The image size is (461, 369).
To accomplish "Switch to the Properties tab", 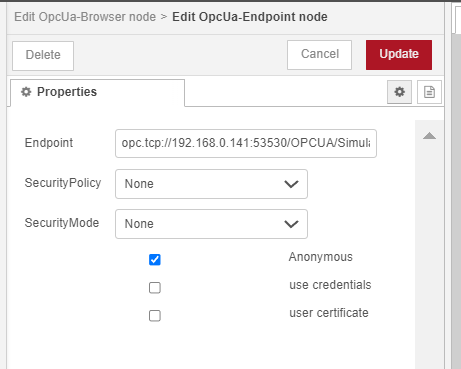I will coord(97,92).
